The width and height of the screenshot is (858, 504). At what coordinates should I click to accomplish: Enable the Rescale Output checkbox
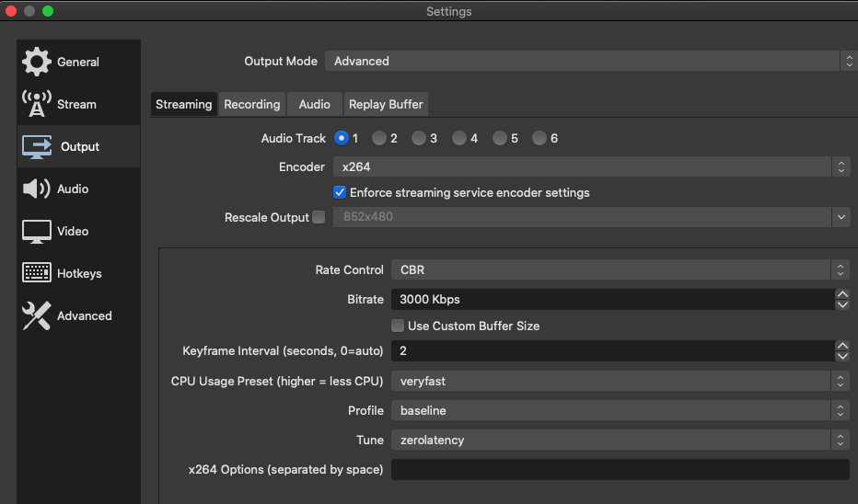[x=319, y=217]
